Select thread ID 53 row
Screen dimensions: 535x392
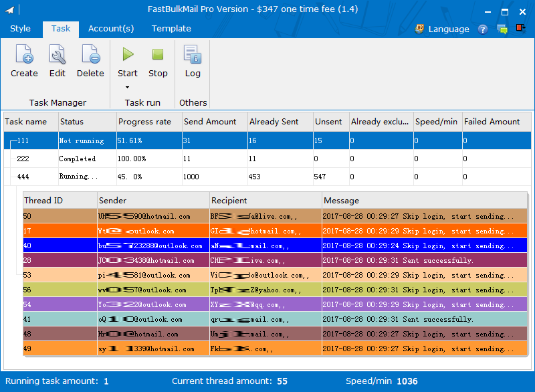click(x=275, y=275)
